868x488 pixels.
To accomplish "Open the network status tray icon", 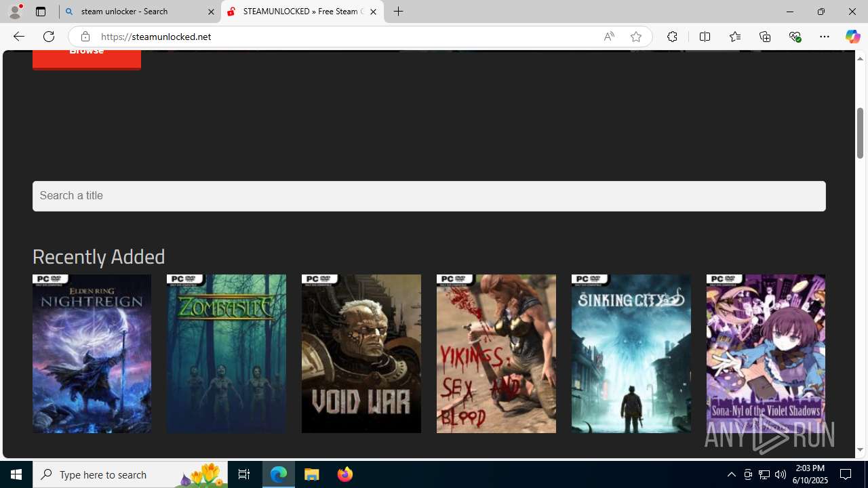I will (764, 474).
